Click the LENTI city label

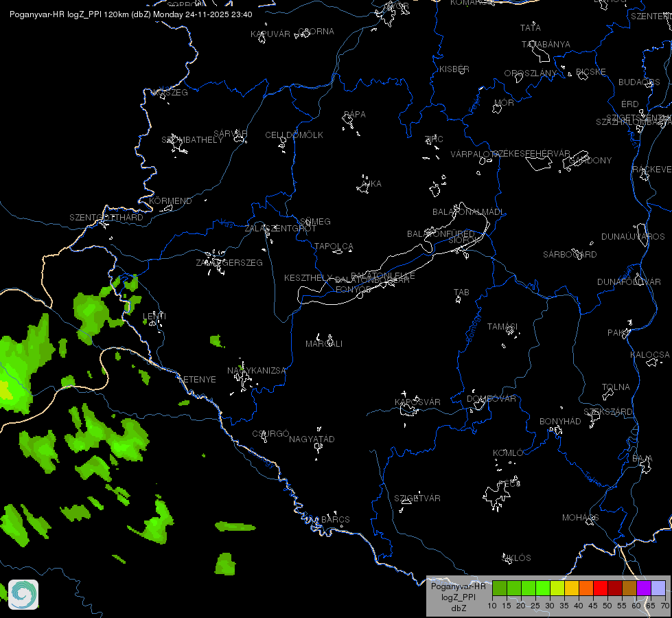pyautogui.click(x=154, y=316)
